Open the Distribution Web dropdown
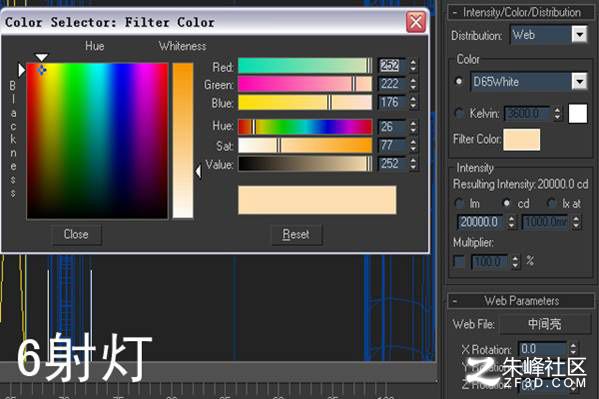This screenshot has width=599, height=399. 579,35
